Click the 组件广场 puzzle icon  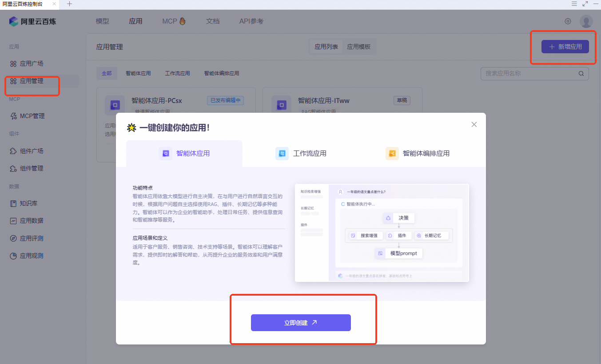(x=13, y=151)
